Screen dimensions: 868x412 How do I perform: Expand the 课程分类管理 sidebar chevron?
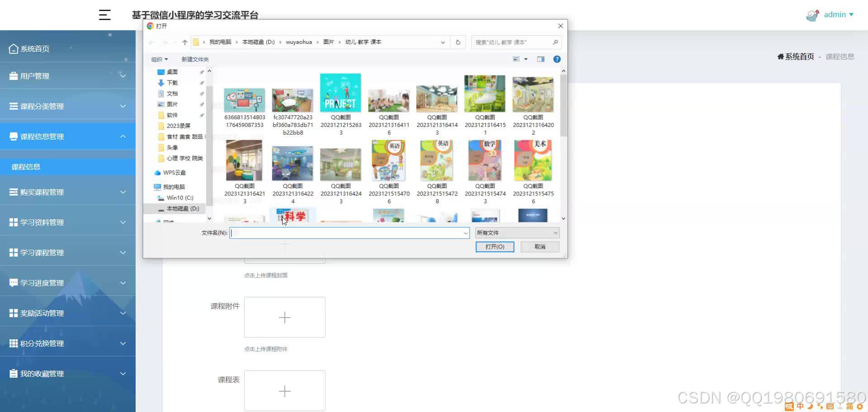pyautogui.click(x=123, y=106)
